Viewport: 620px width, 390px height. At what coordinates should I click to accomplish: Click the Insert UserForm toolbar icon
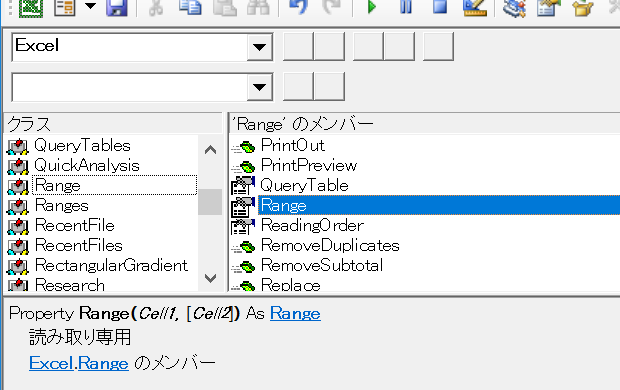tap(64, 7)
